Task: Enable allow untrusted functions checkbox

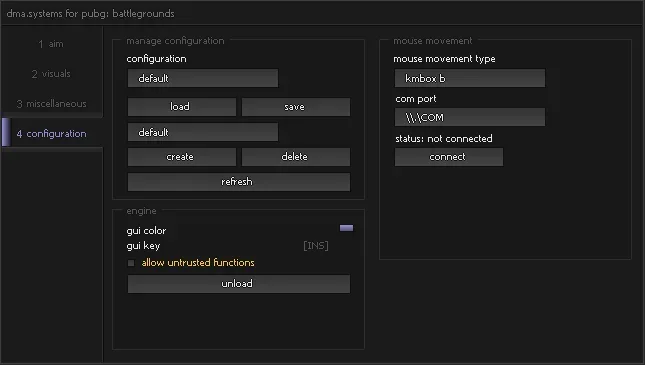Action: tap(131, 263)
